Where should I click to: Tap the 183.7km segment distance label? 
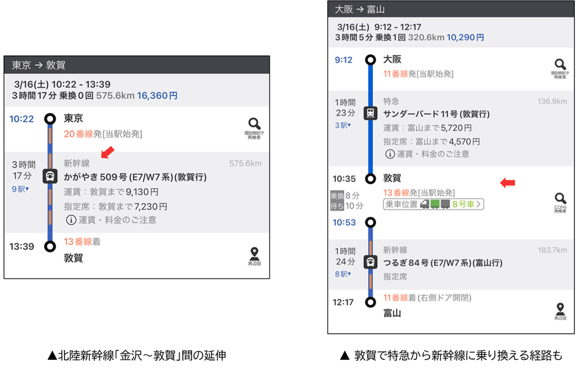point(552,250)
